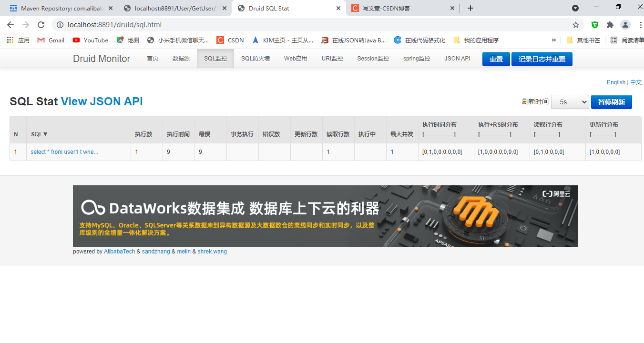Expand the 其他书签 bookmarks folder
The height and width of the screenshot is (343, 644).
pyautogui.click(x=589, y=40)
